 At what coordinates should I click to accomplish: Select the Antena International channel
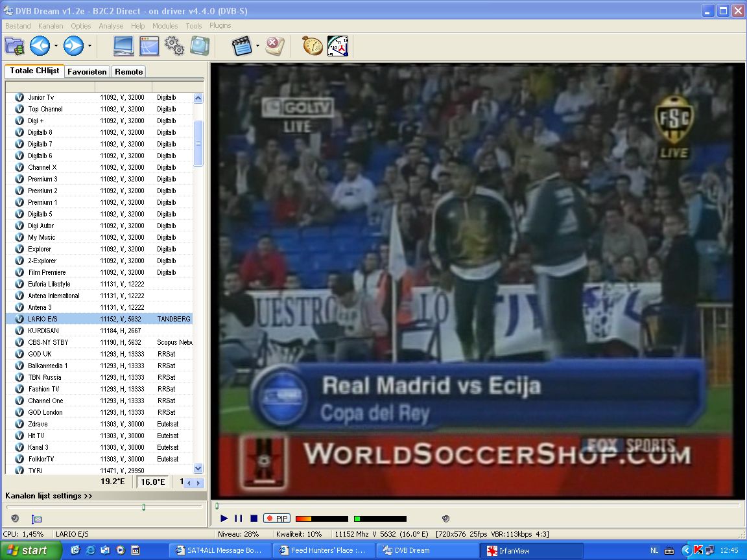(99, 296)
